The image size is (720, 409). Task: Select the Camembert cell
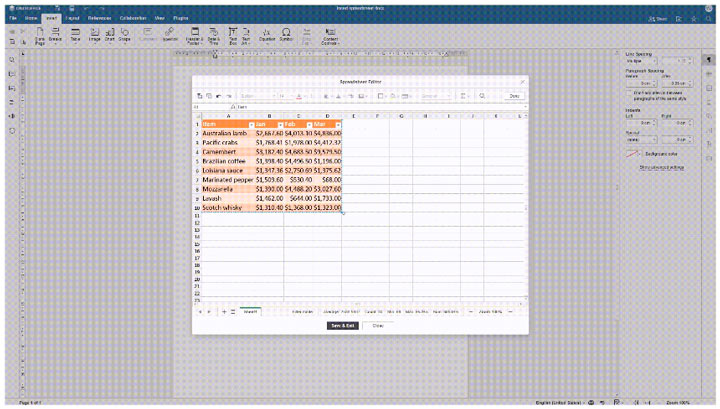228,151
